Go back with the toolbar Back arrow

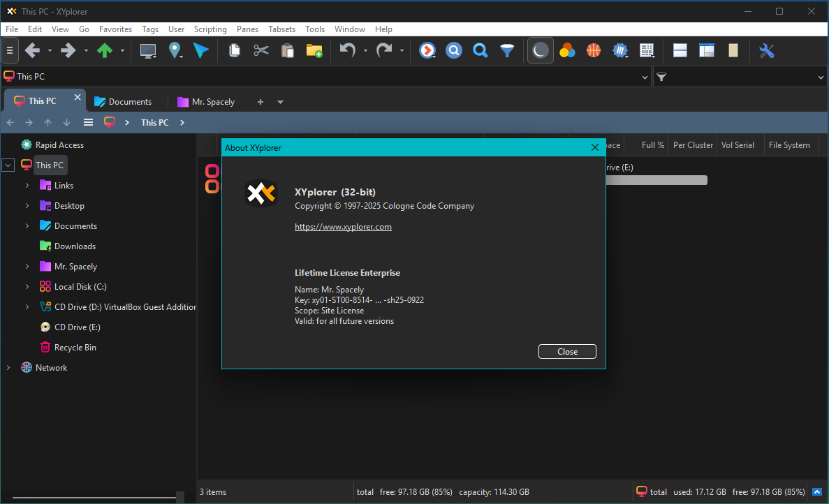click(x=32, y=51)
